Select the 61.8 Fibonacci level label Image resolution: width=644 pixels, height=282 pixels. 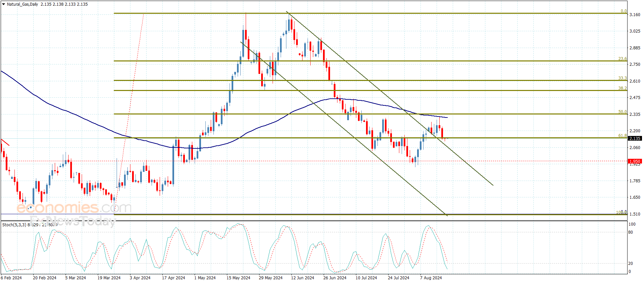pyautogui.click(x=622, y=136)
